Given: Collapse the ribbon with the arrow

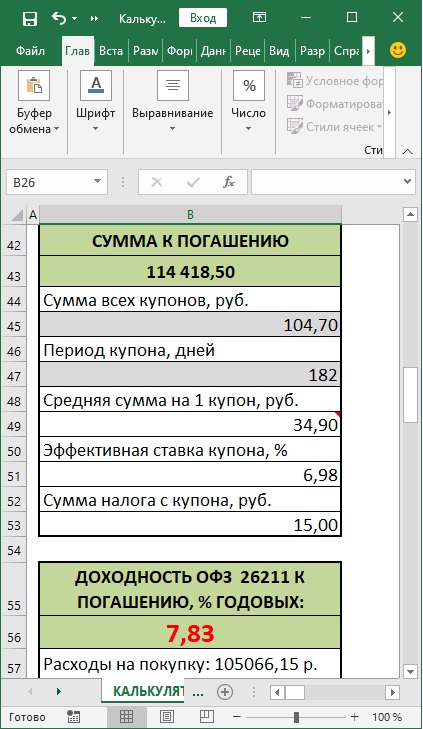Looking at the screenshot, I should pyautogui.click(x=408, y=151).
